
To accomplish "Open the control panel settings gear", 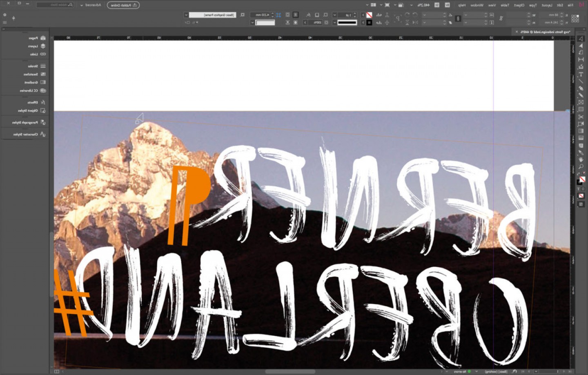I will [5, 15].
